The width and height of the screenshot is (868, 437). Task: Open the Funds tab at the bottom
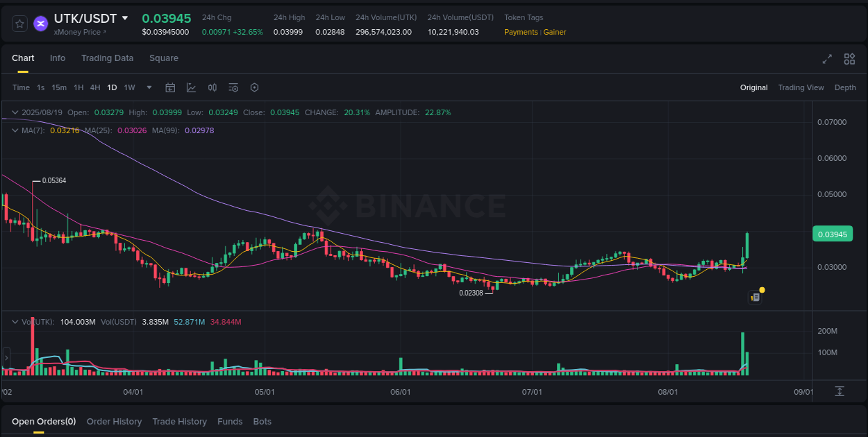[x=230, y=421]
